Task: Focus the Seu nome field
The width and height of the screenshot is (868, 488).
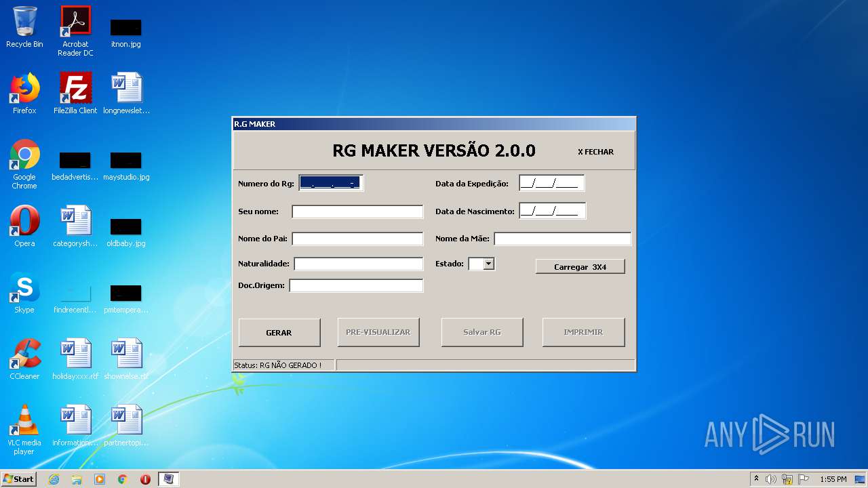Action: point(357,211)
